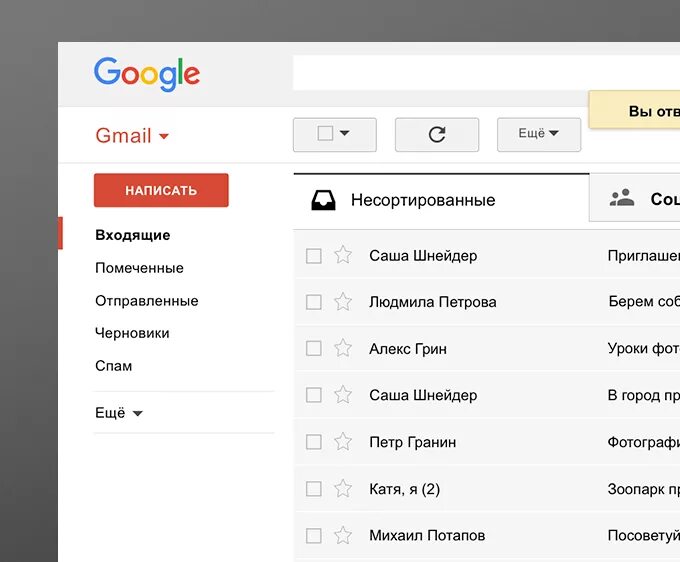Check the Алекс Грин message checkbox

(x=314, y=348)
